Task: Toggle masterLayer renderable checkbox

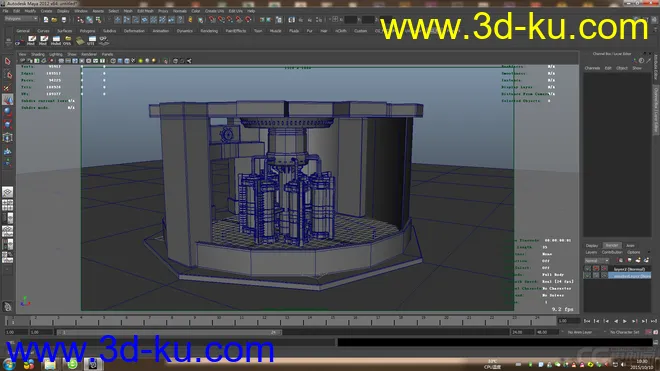Action: (x=588, y=275)
